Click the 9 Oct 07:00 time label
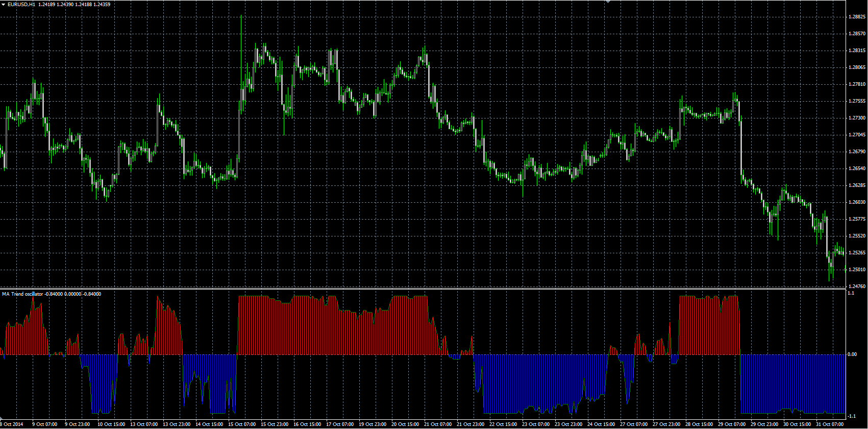The image size is (868, 429). (45, 424)
